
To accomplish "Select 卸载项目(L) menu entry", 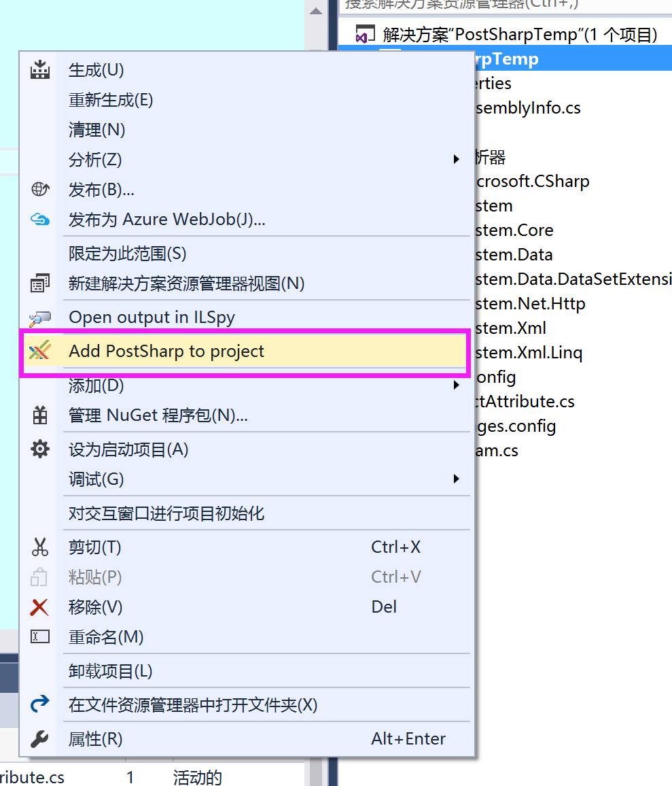I will [110, 671].
